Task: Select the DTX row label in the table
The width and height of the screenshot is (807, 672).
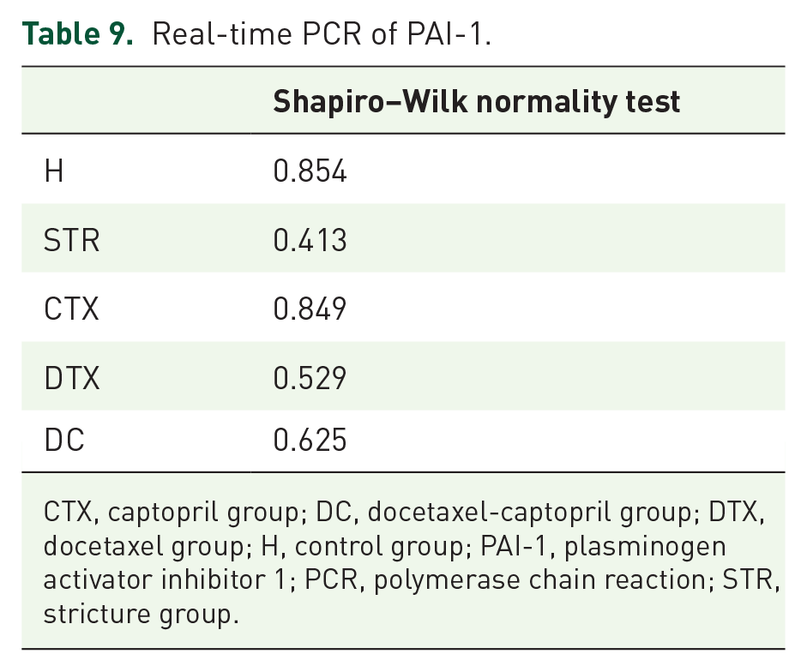Action: 72,377
